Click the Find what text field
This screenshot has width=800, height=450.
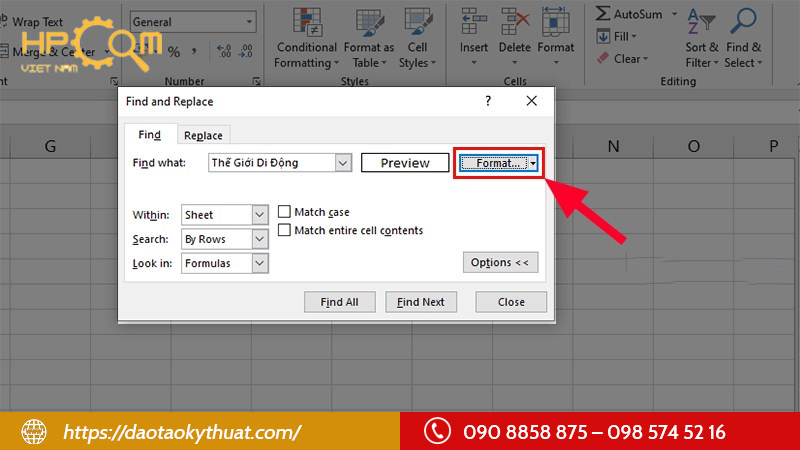coord(270,163)
